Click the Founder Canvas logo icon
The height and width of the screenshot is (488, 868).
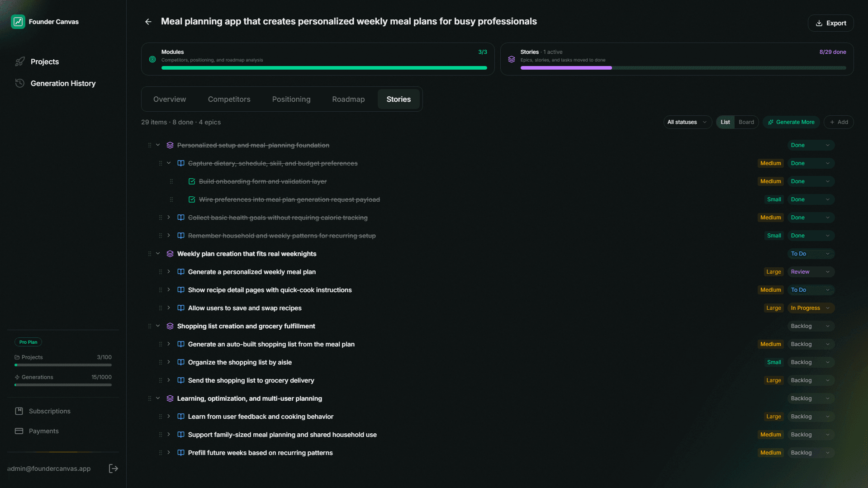point(18,21)
